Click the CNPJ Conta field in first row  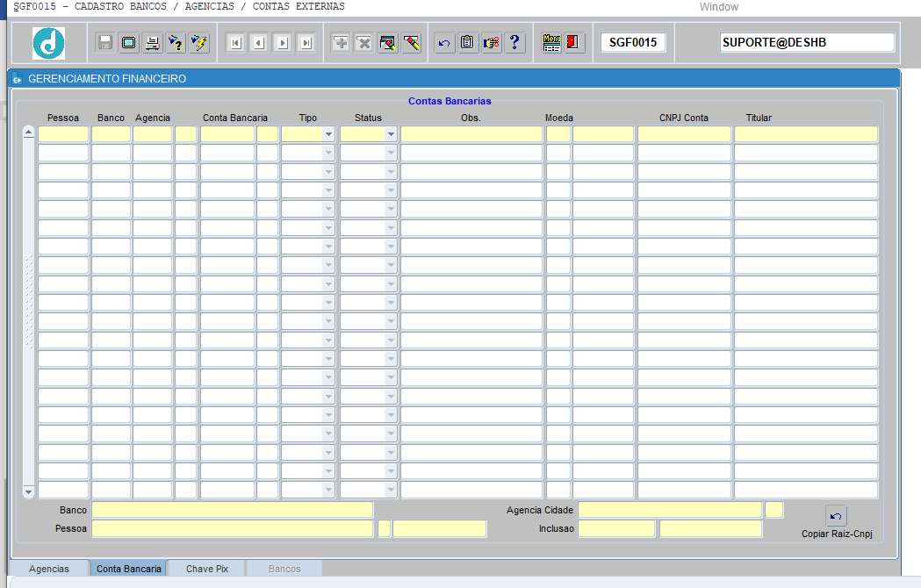pos(684,134)
